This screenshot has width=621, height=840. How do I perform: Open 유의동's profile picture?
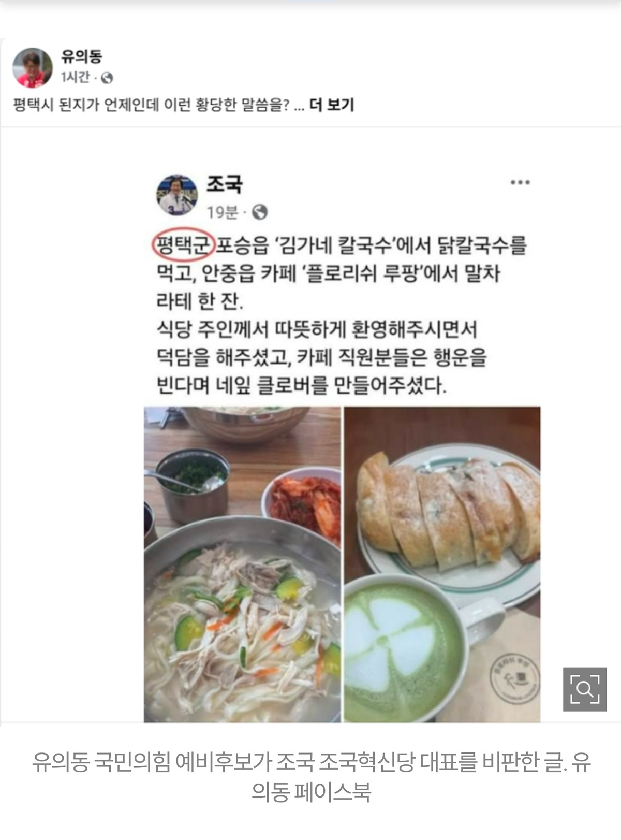click(32, 67)
